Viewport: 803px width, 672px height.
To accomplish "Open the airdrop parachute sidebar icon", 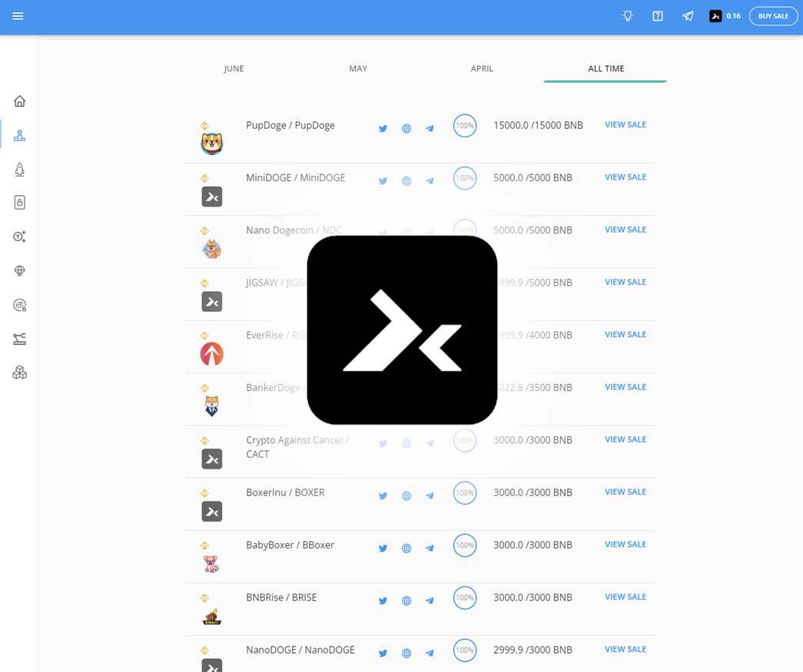I will pos(19,271).
